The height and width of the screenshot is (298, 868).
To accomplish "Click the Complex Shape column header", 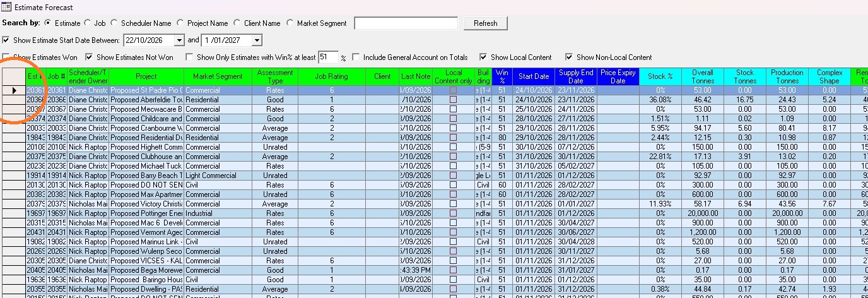I will click(x=830, y=76).
